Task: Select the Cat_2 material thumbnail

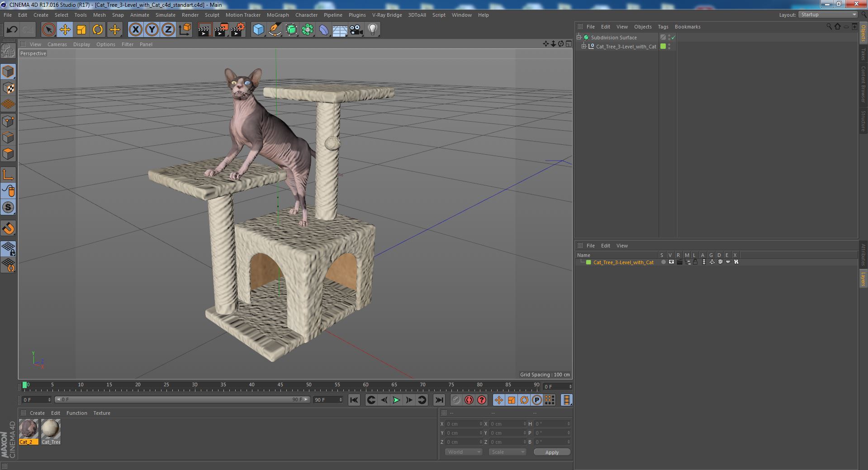Action: point(28,432)
